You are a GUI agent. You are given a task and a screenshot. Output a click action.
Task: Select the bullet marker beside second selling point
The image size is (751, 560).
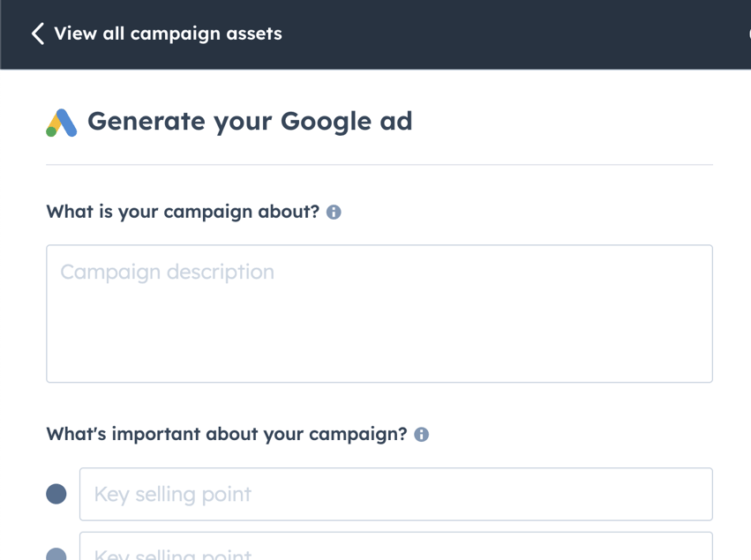pos(56,552)
